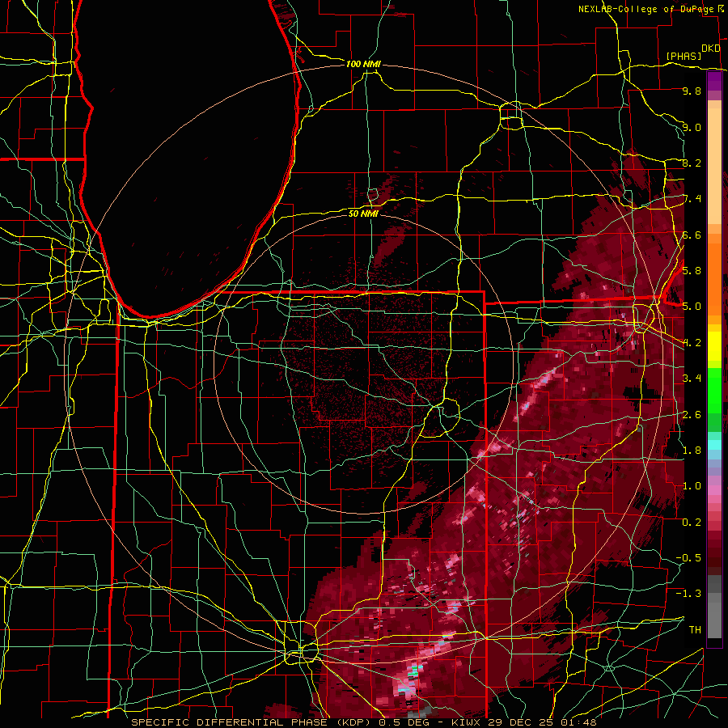Click the DKD legend title
Viewport: 728px width, 728px height.
pos(711,49)
